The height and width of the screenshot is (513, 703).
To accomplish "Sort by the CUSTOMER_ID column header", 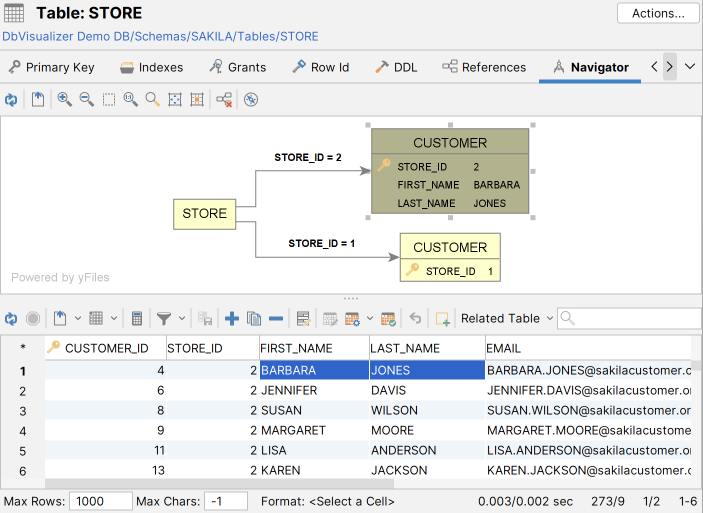I will [x=106, y=348].
